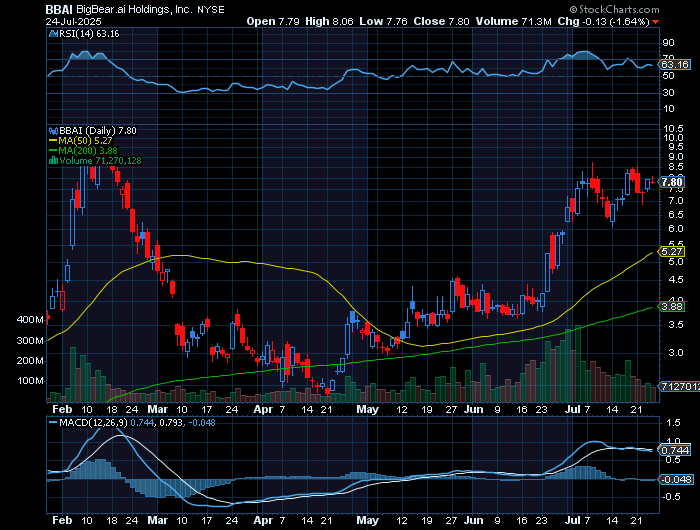The height and width of the screenshot is (530, 700).
Task: Click the 100M volume axis label
Action: (x=30, y=381)
